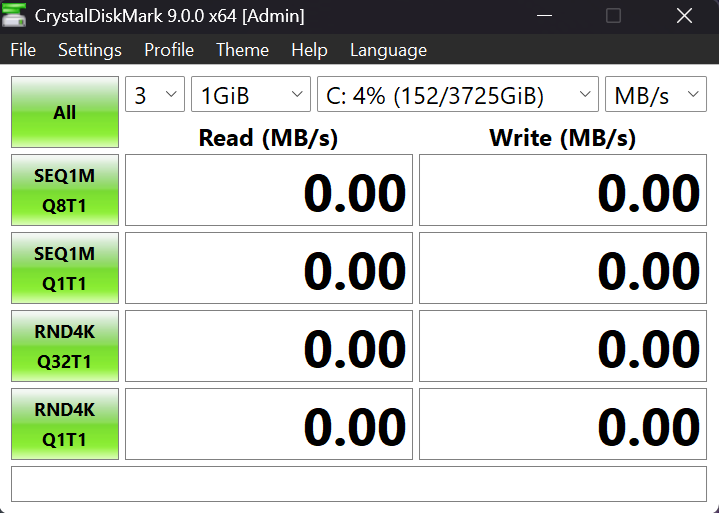Open the File menu
Image resolution: width=719 pixels, height=513 pixels.
coord(23,50)
